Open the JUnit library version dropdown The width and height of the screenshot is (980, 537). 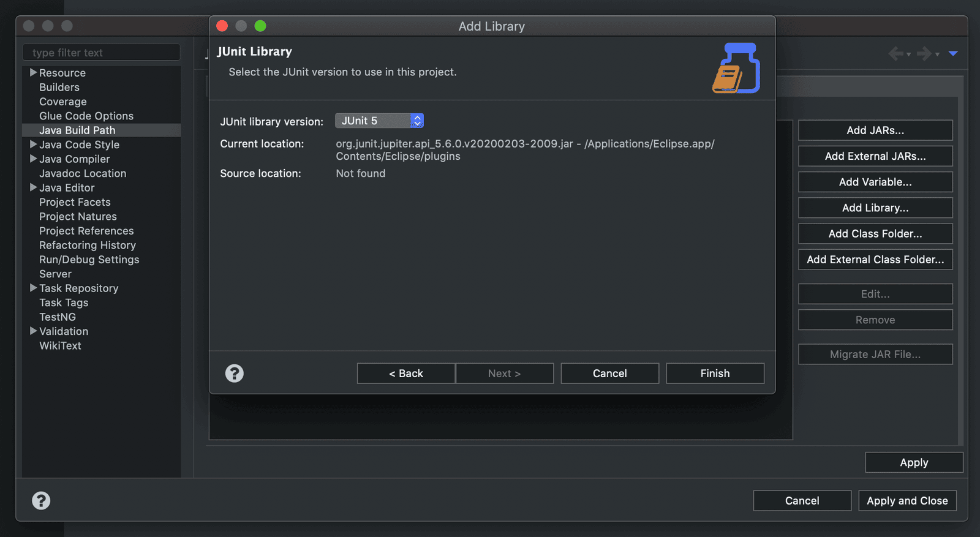tap(379, 121)
